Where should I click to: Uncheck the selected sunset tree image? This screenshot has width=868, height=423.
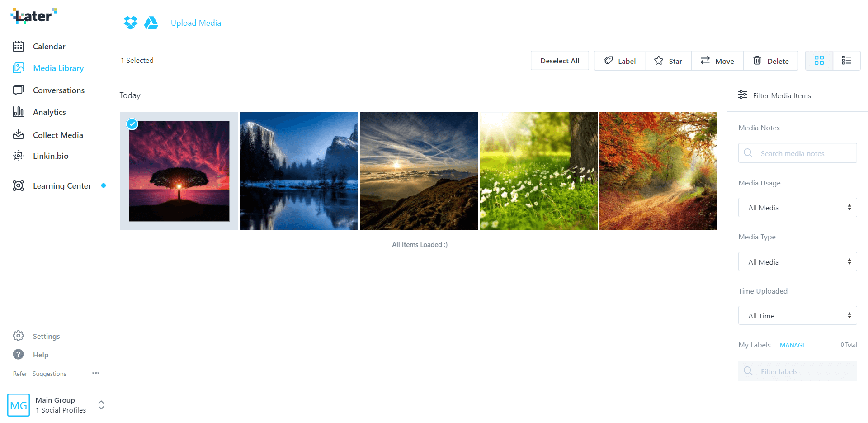tap(132, 124)
